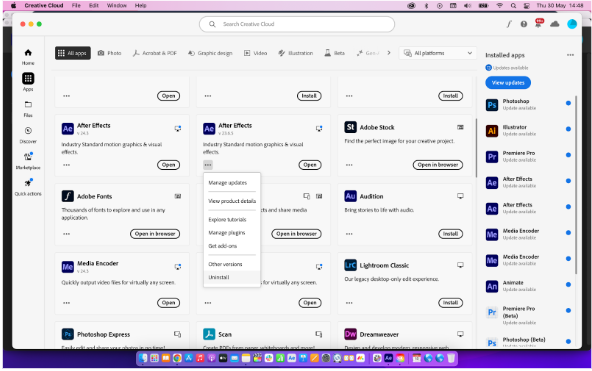Choose View product details

click(232, 201)
